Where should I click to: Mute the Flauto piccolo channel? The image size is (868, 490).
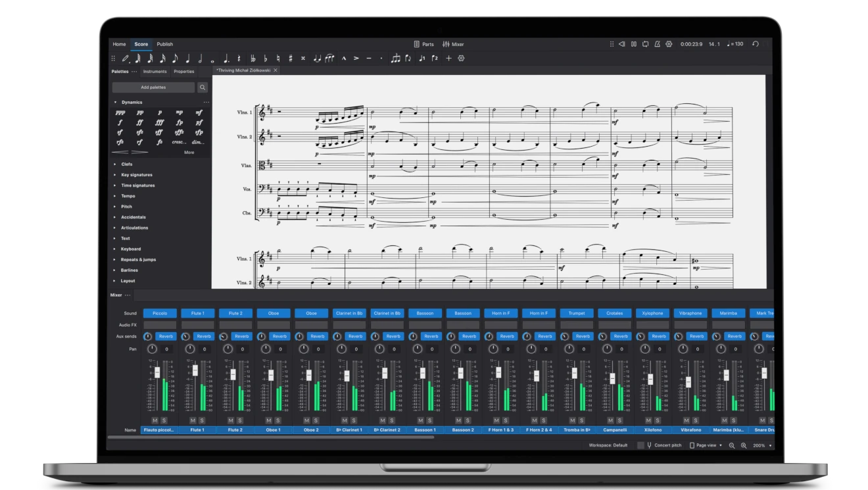(155, 420)
